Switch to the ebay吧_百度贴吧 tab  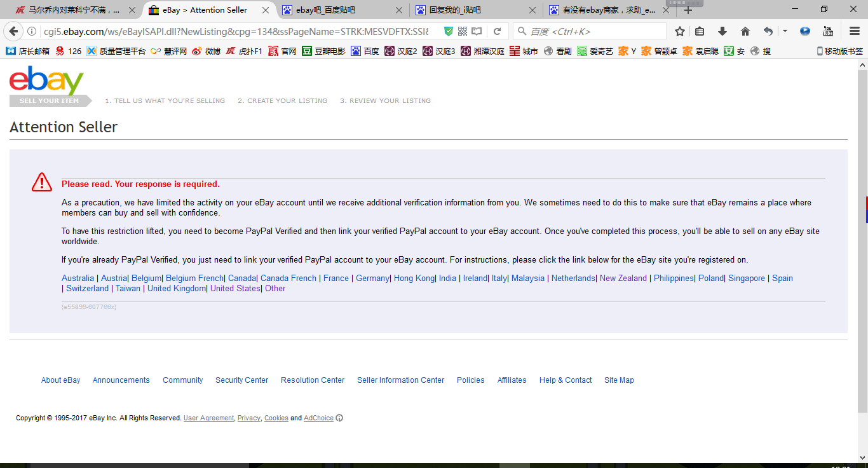[x=342, y=10]
